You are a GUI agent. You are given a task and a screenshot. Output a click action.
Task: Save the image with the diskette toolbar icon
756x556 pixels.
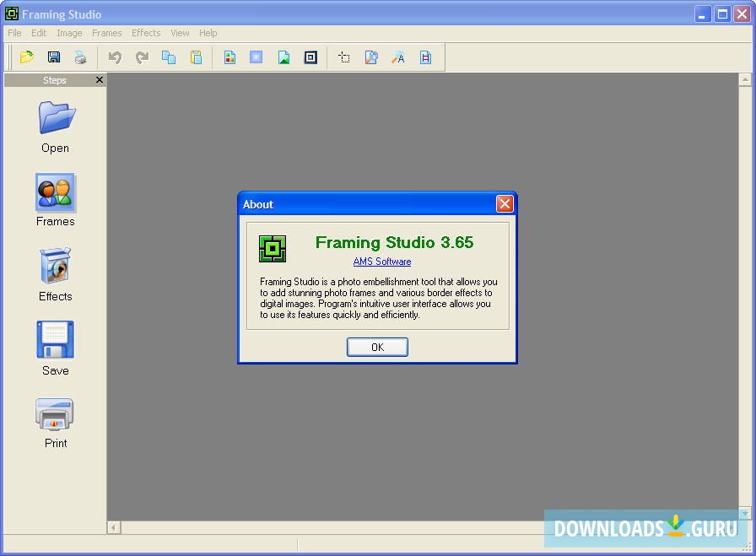coord(53,57)
